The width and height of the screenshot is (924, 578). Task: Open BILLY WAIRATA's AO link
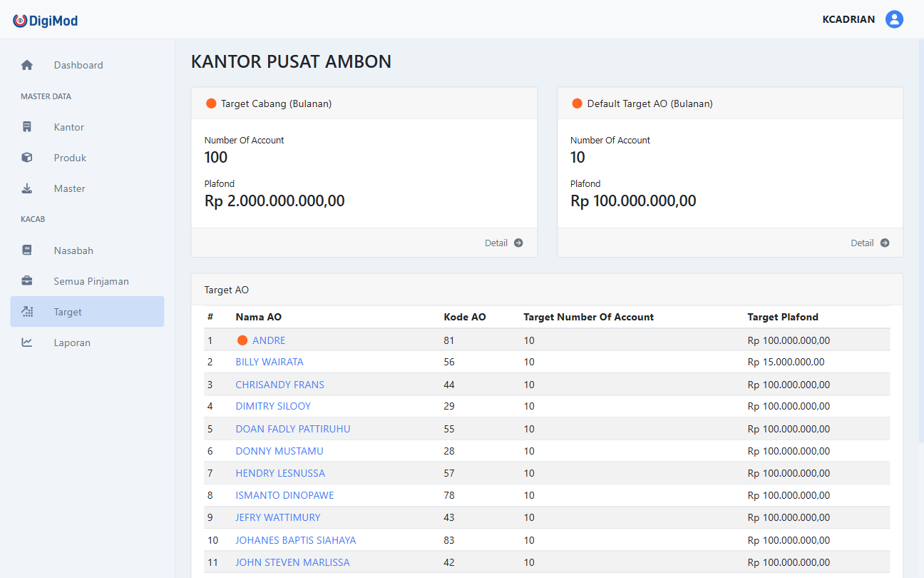[x=269, y=362]
